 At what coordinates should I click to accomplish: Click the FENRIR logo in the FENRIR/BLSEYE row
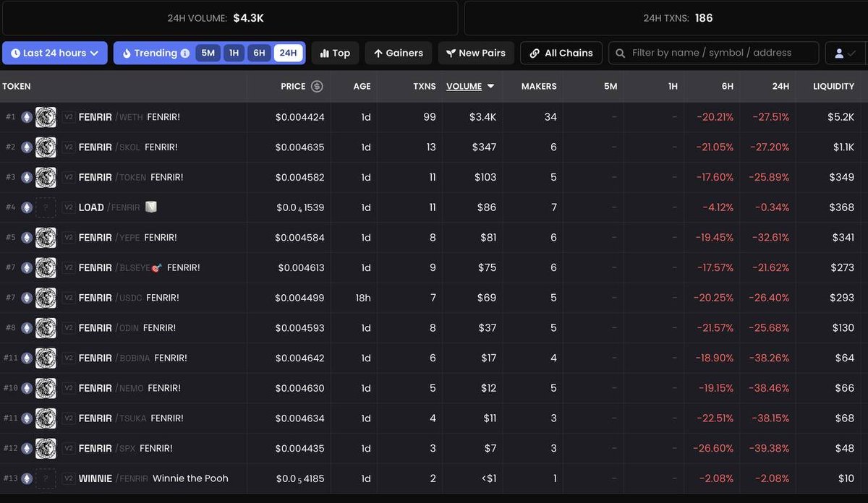coord(46,267)
